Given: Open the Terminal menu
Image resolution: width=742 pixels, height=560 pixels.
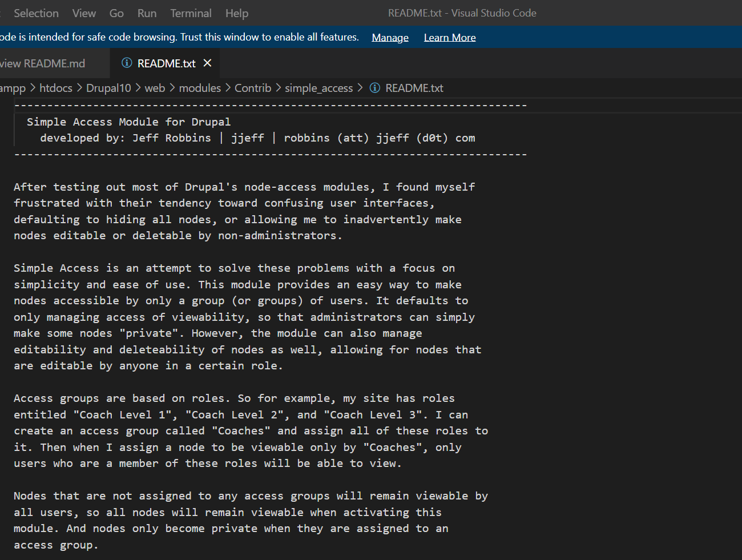Looking at the screenshot, I should (191, 13).
